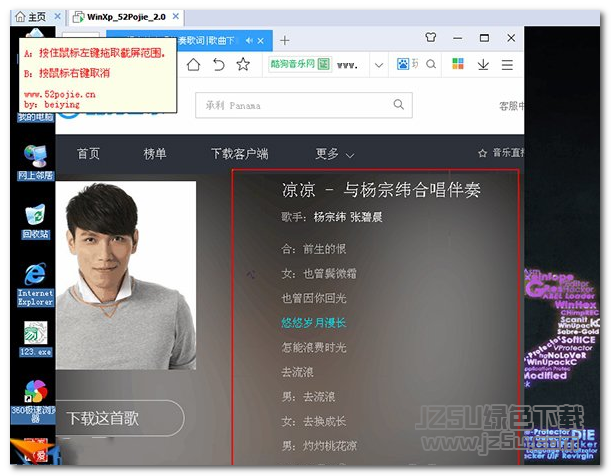Open the singer link 杨宗纬
Viewport: 611px width, 476px height.
tap(330, 217)
